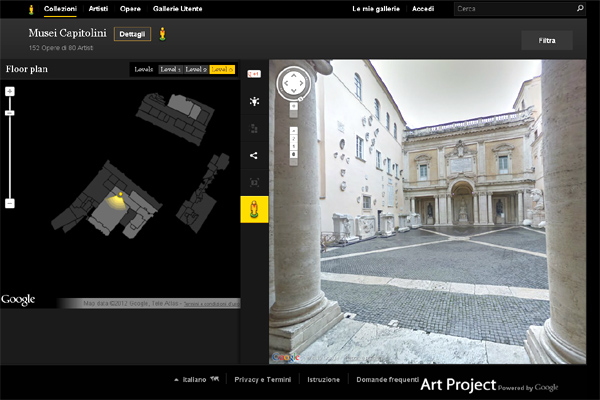Click the share icon in the sidebar
The width and height of the screenshot is (600, 400).
tap(254, 155)
